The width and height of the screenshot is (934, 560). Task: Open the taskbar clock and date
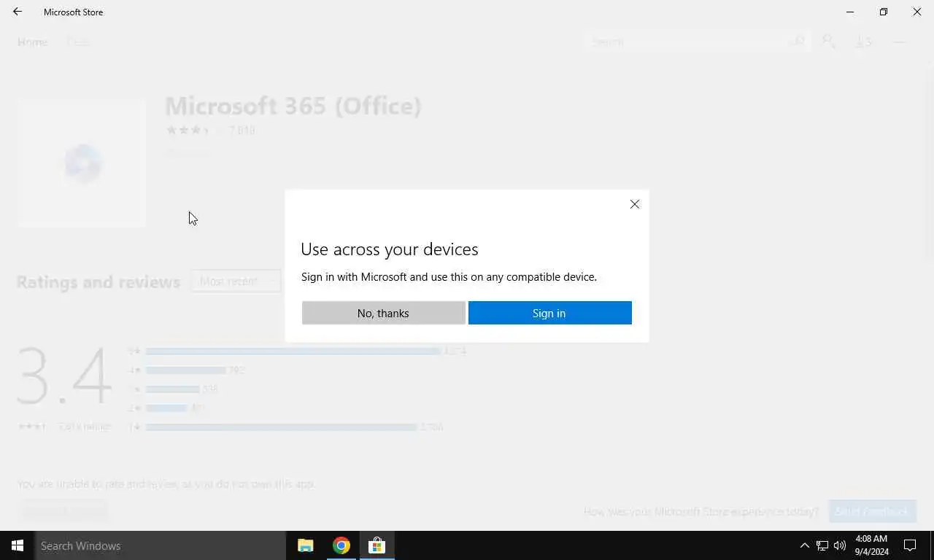(871, 545)
